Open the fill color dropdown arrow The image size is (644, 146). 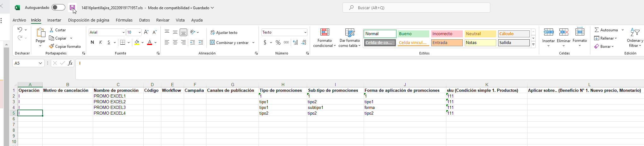pyautogui.click(x=143, y=42)
